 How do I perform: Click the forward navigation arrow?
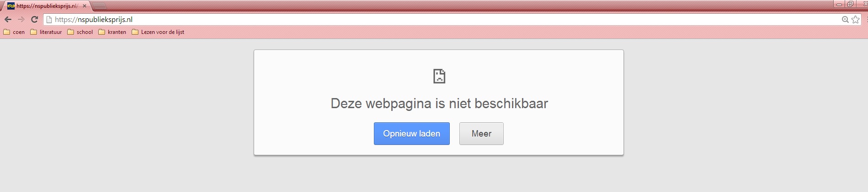[21, 20]
